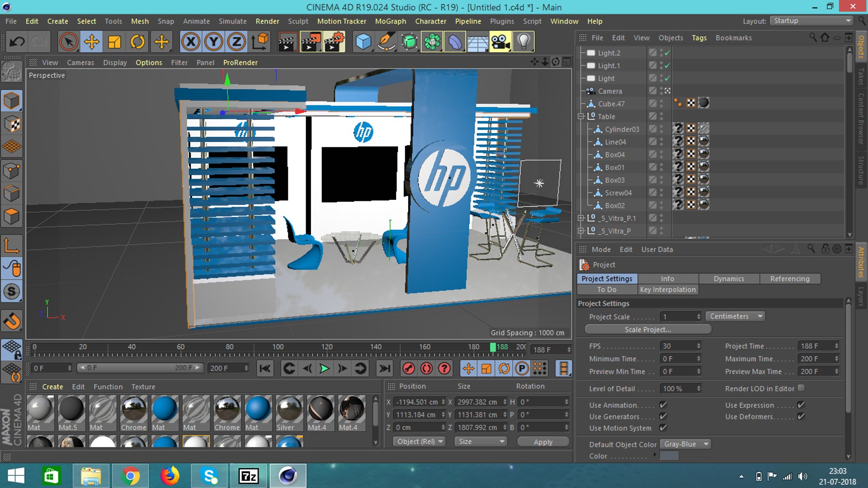
Task: Click the coordinate system icon
Action: (260, 42)
